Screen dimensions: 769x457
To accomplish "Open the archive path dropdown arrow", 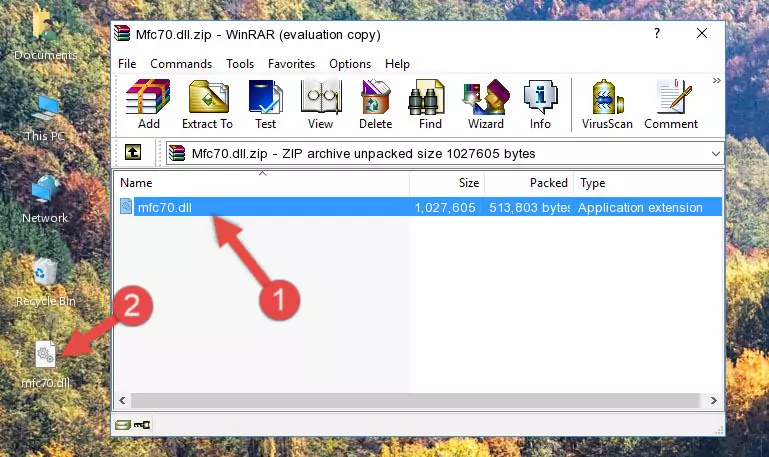I will [x=716, y=153].
